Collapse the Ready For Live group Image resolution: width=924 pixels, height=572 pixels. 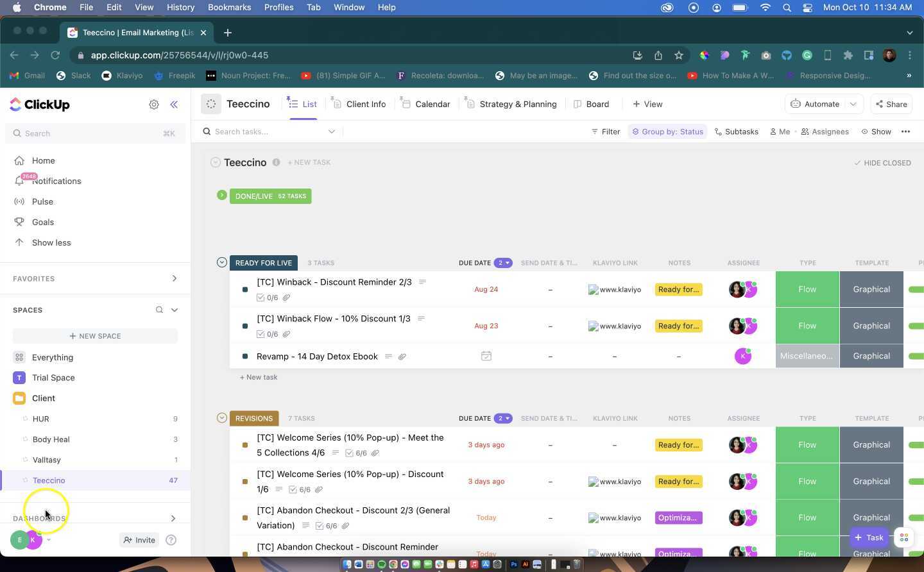[x=222, y=262]
